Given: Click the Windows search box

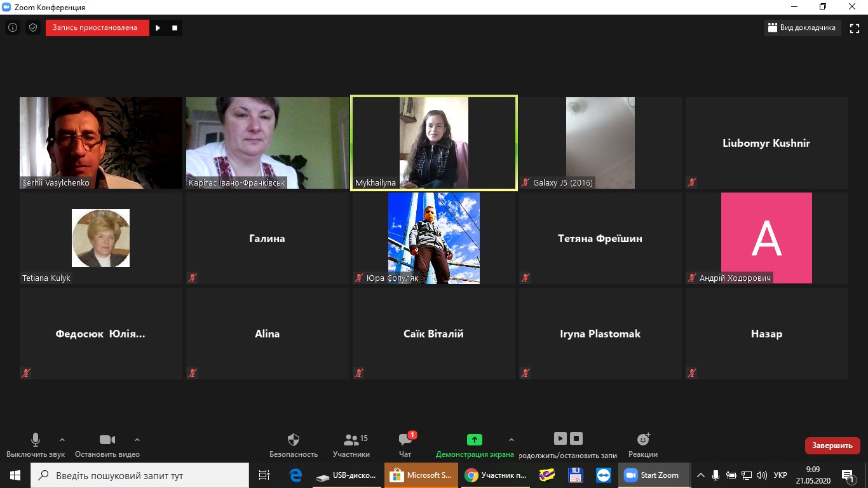Looking at the screenshot, I should coord(140,475).
